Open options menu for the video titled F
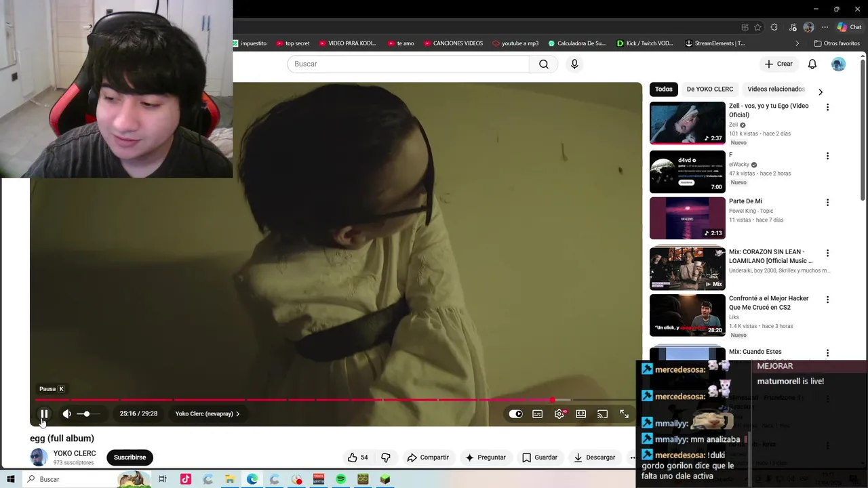This screenshot has width=868, height=488. point(827,156)
